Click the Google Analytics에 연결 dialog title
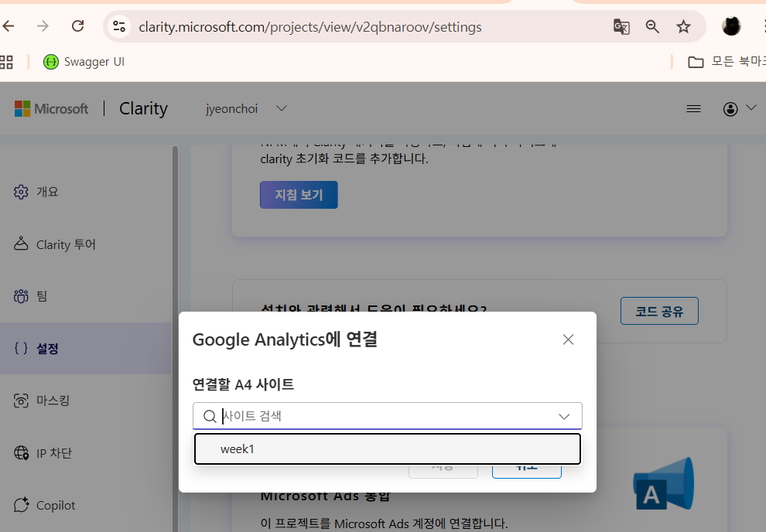Viewport: 766px width, 532px height. point(285,339)
